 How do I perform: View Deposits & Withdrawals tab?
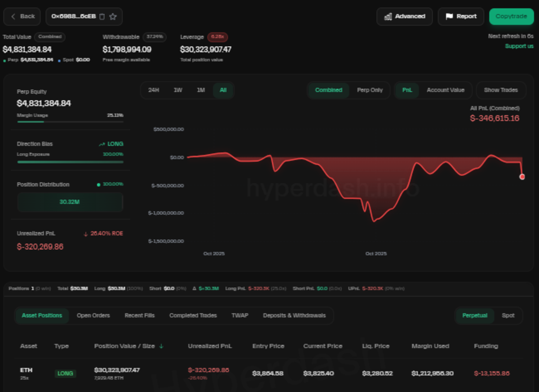pos(294,316)
